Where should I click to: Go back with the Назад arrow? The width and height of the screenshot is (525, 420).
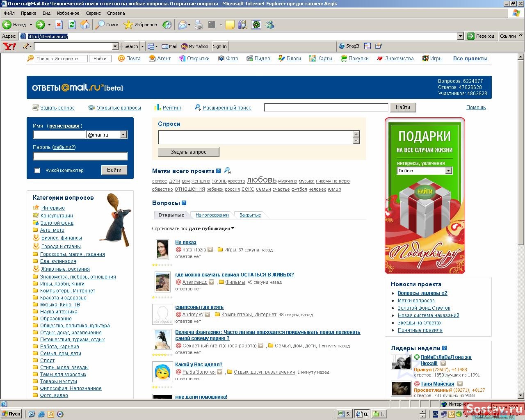(x=14, y=25)
